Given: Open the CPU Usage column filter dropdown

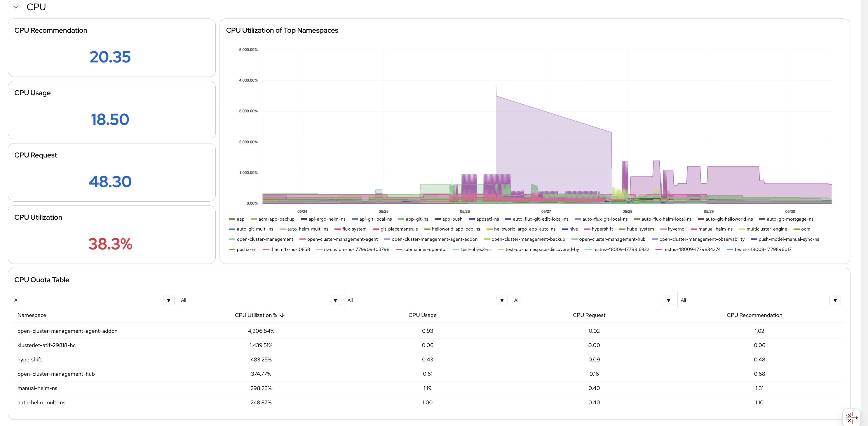Looking at the screenshot, I should click(502, 300).
